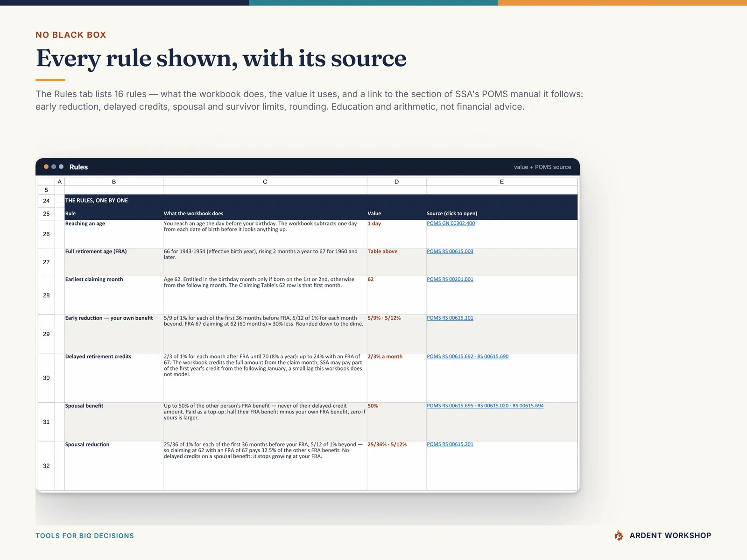Open the POMS RS 00615.692 · RS 00615.690 link

point(467,357)
